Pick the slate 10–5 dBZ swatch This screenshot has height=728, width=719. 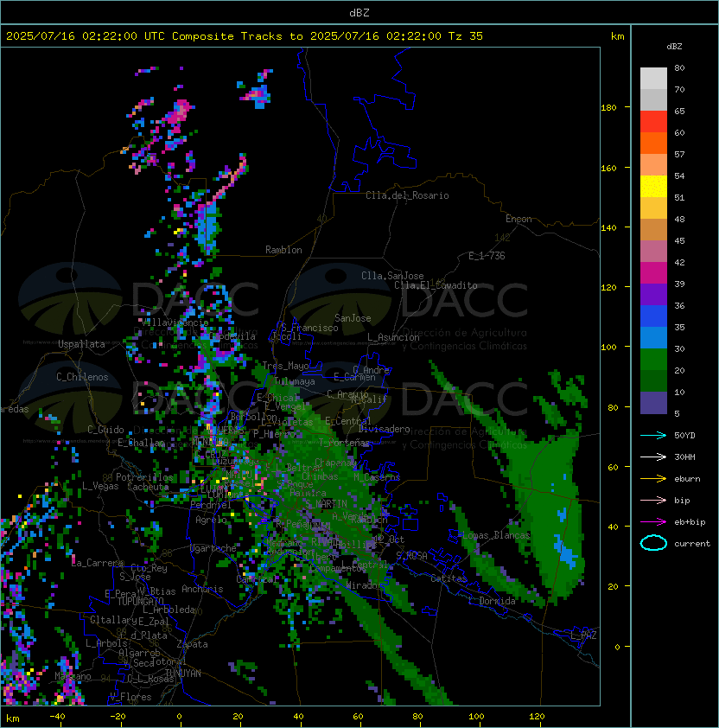653,403
